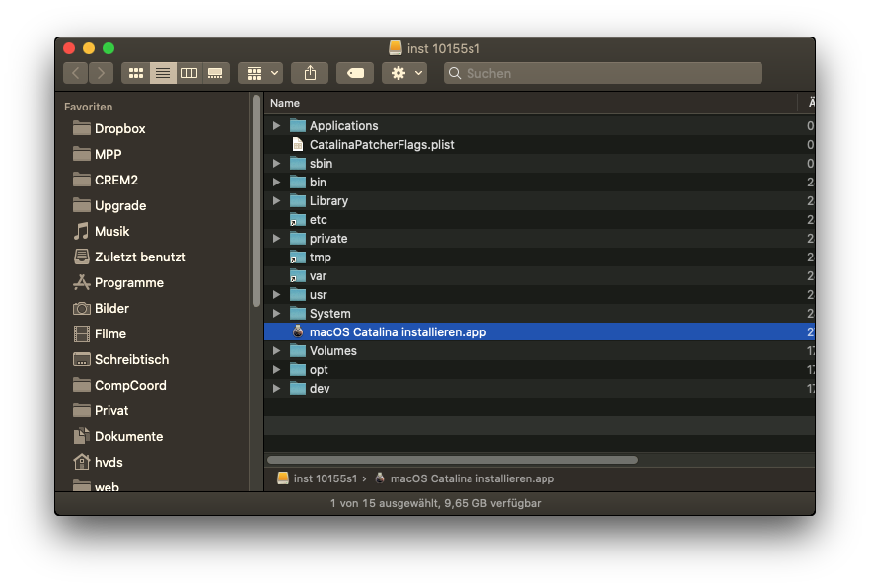The height and width of the screenshot is (588, 870).
Task: Click the magnifier icon in search field
Action: click(x=455, y=73)
